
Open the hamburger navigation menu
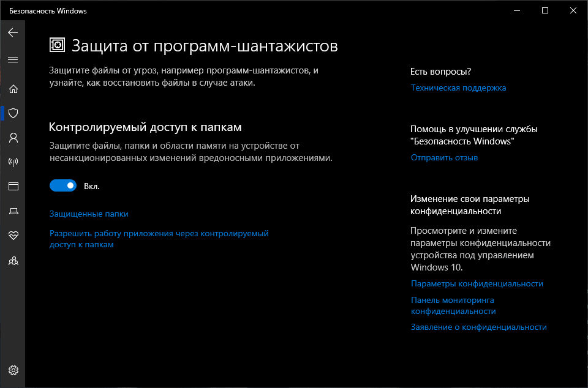13,60
